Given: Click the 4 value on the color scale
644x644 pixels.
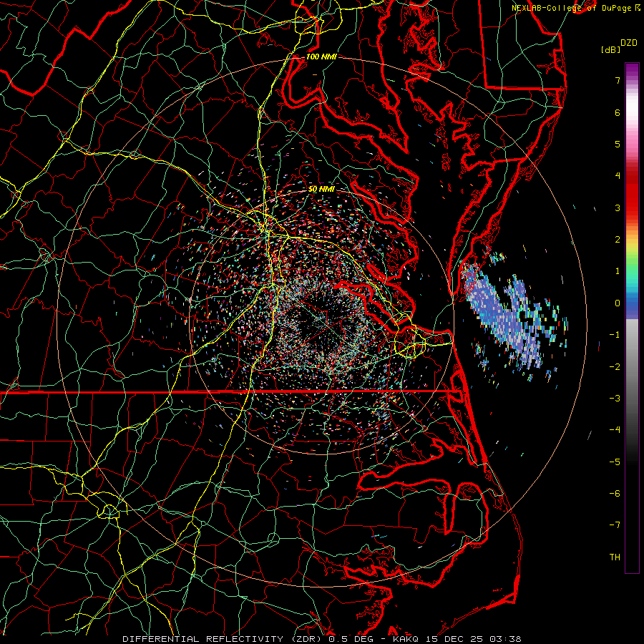Looking at the screenshot, I should click(618, 176).
